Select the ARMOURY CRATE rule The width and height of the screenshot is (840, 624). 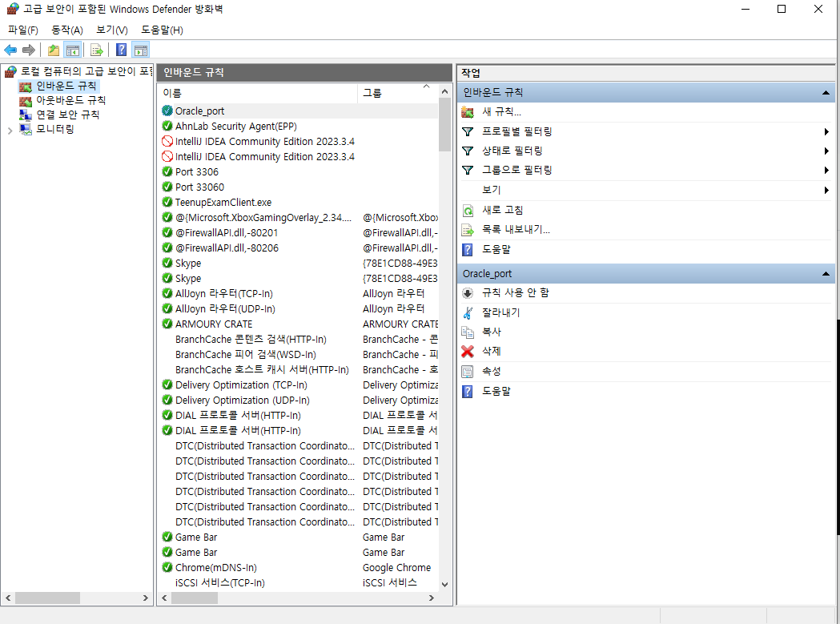[x=214, y=324]
